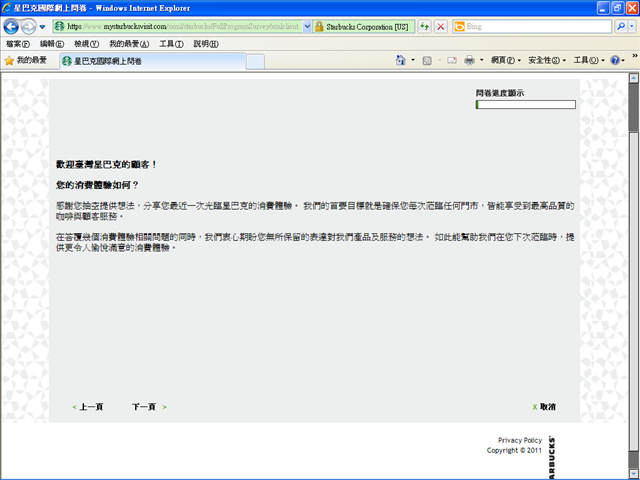
Task: Click the browser Back arrow button
Action: [11, 27]
